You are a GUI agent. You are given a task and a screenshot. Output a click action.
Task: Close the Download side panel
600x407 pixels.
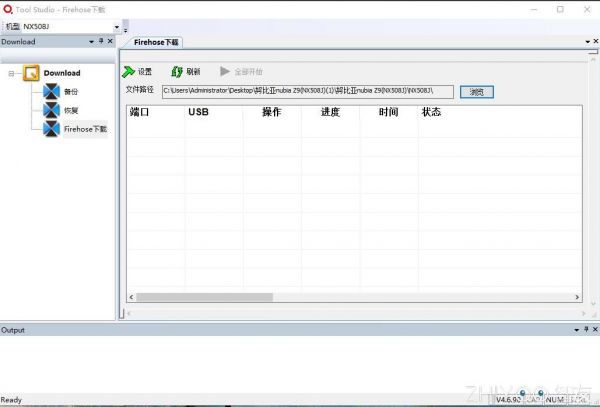pyautogui.click(x=110, y=42)
